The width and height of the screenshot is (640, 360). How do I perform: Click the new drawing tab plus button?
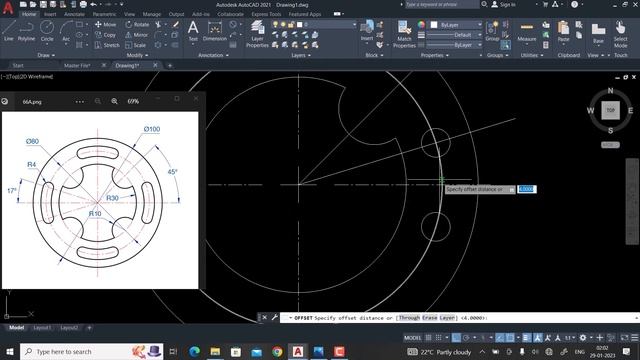point(170,65)
